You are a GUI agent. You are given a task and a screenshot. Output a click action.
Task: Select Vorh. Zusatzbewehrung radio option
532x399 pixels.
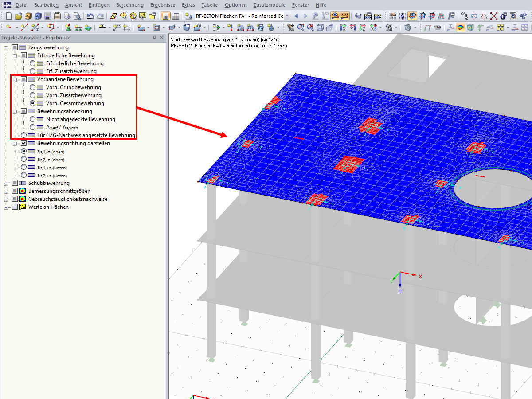(x=32, y=95)
